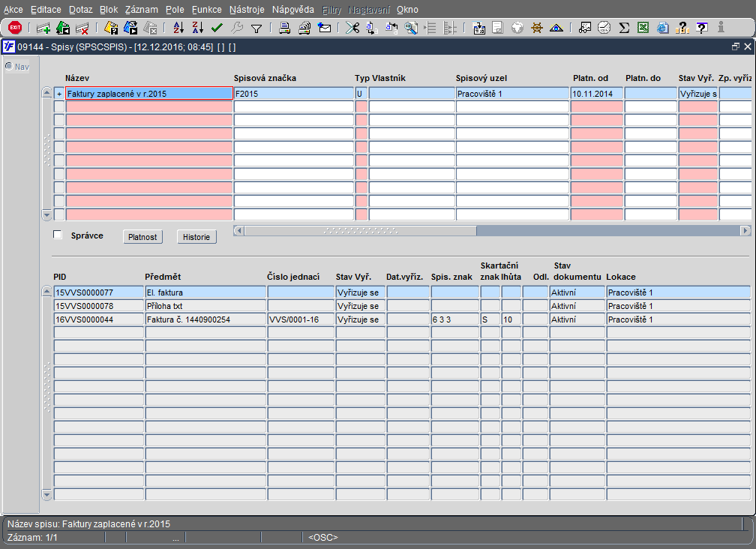756x549 pixels.
Task: Sort ascending with the A-Z icon
Action: tap(178, 28)
